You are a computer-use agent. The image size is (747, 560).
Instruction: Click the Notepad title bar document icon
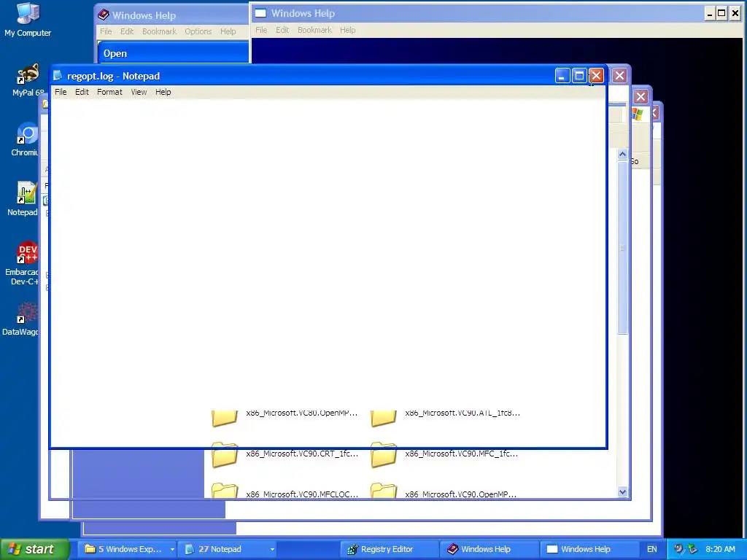tap(58, 76)
